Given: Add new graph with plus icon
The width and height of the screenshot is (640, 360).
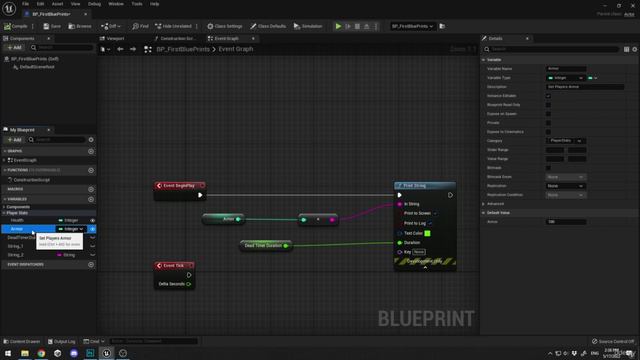Looking at the screenshot, I should tap(91, 151).
